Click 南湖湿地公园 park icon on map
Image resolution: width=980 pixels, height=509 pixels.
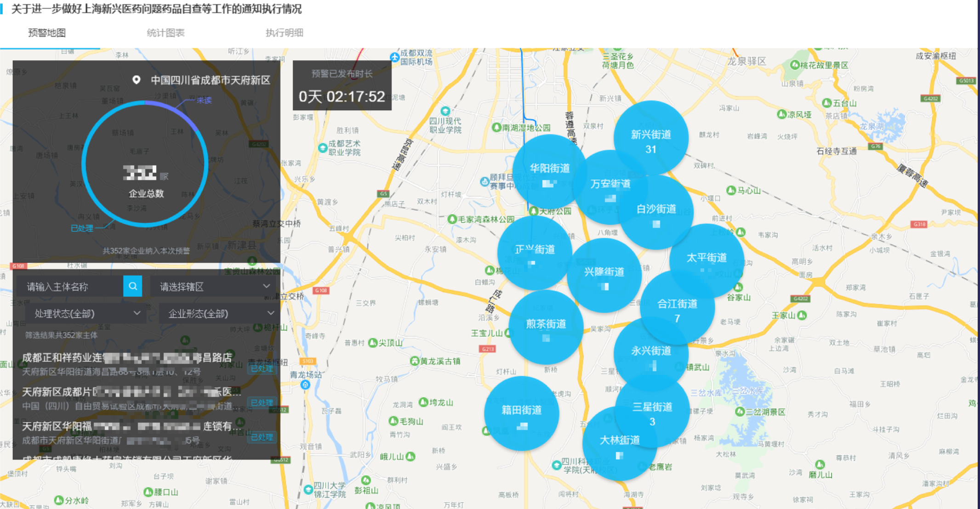[x=496, y=127]
